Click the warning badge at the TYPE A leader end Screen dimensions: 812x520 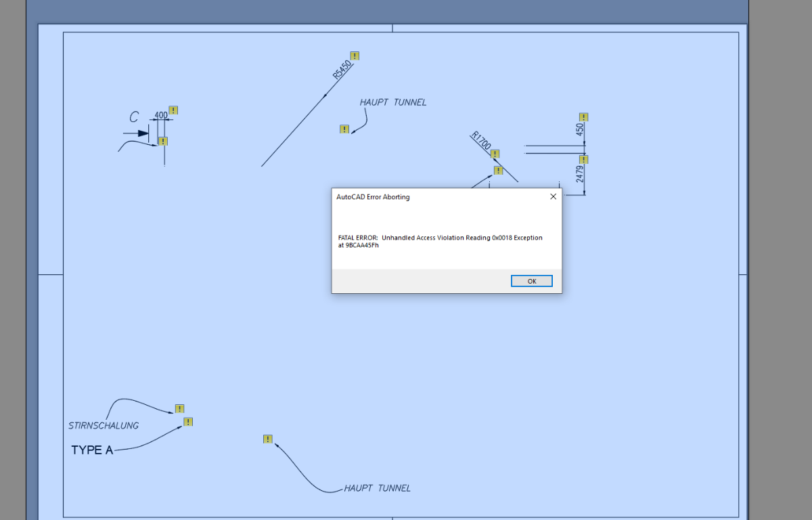188,422
